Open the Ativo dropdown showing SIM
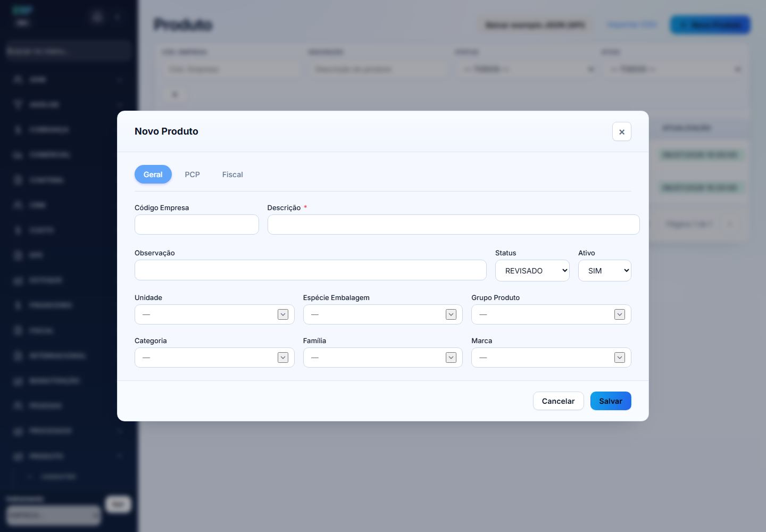This screenshot has height=532, width=766. coord(605,270)
